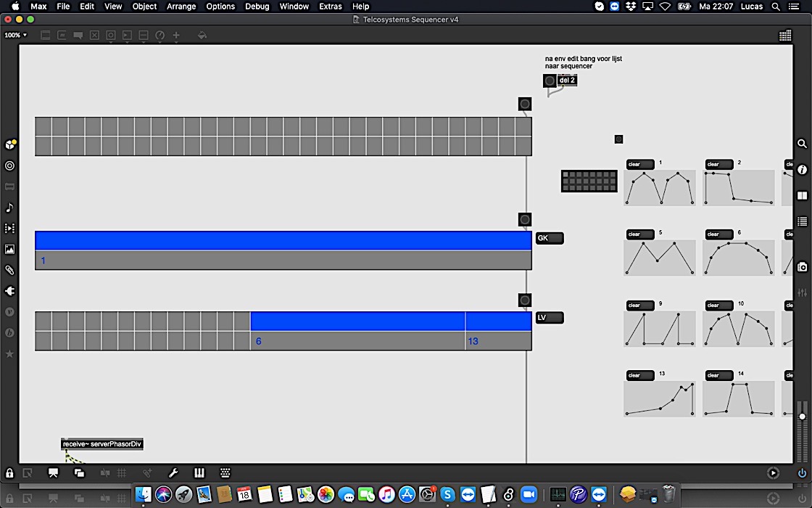
Task: Open the Arrange menu
Action: tap(181, 7)
